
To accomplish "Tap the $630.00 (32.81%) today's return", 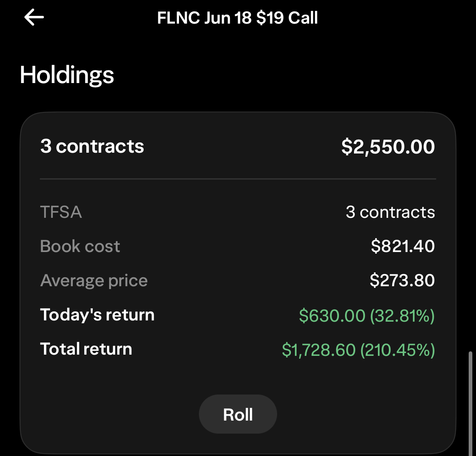I will tap(367, 316).
